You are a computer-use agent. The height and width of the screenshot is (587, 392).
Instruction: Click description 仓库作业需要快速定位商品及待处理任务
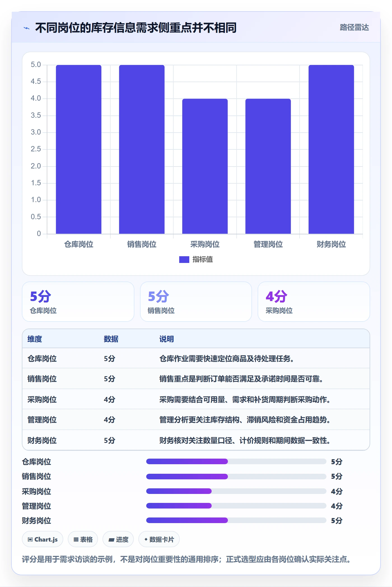click(x=227, y=359)
